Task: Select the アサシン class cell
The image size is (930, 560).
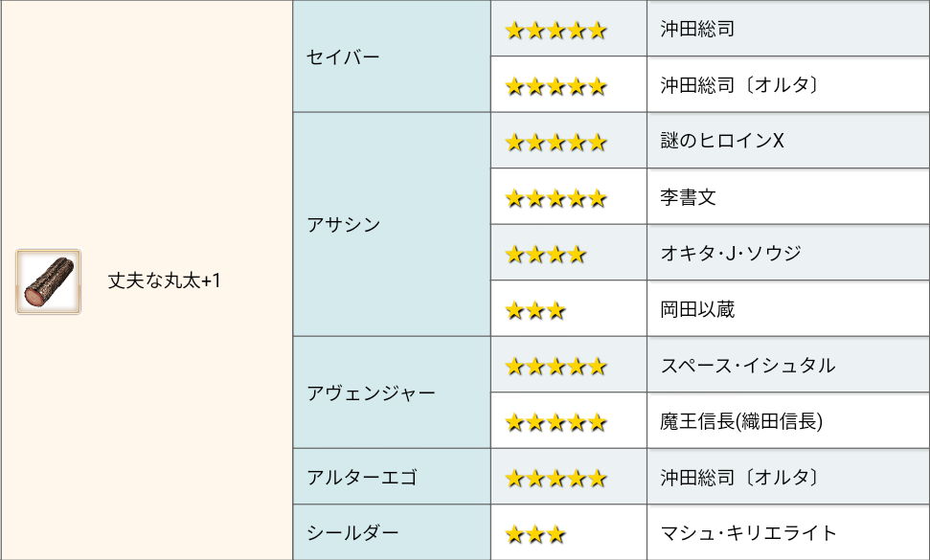Action: coord(343,226)
